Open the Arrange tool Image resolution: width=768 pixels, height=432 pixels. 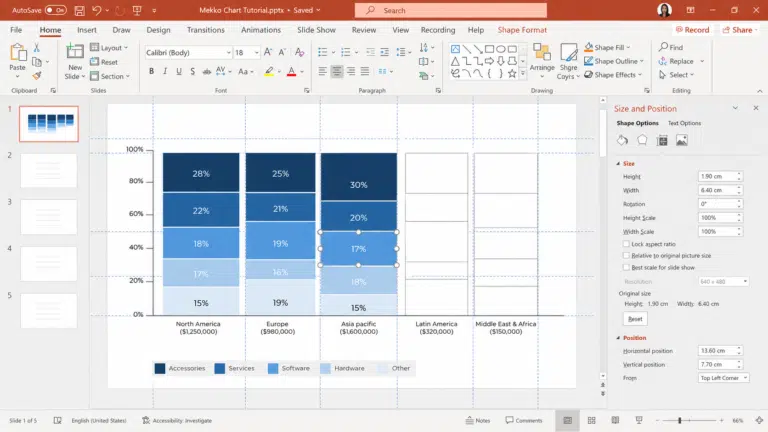point(542,61)
